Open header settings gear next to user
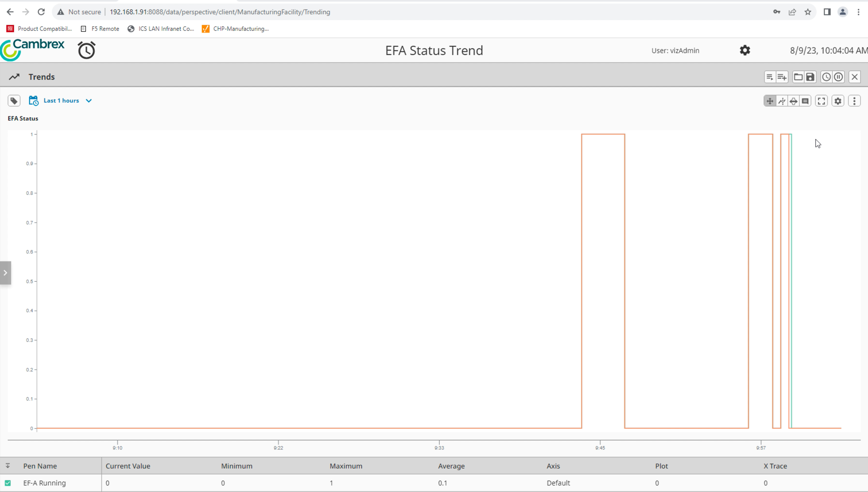This screenshot has width=868, height=492. [745, 50]
